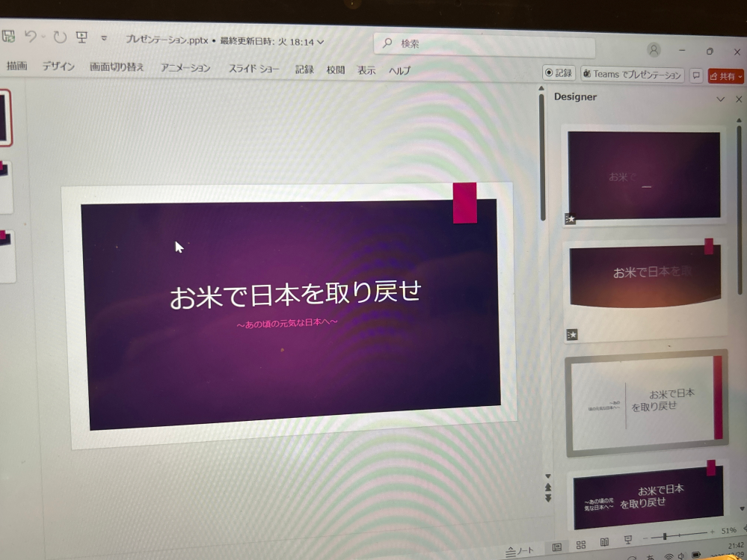Click the Save icon in Quick Access

[x=9, y=35]
